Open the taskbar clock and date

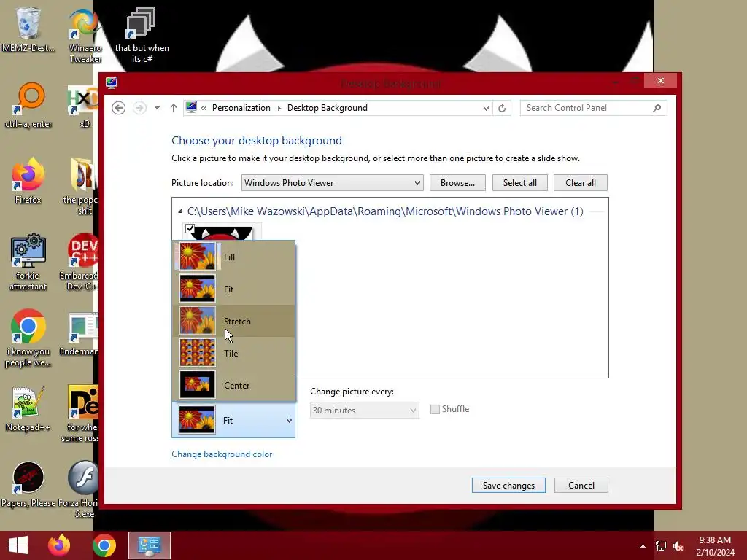[715, 546]
